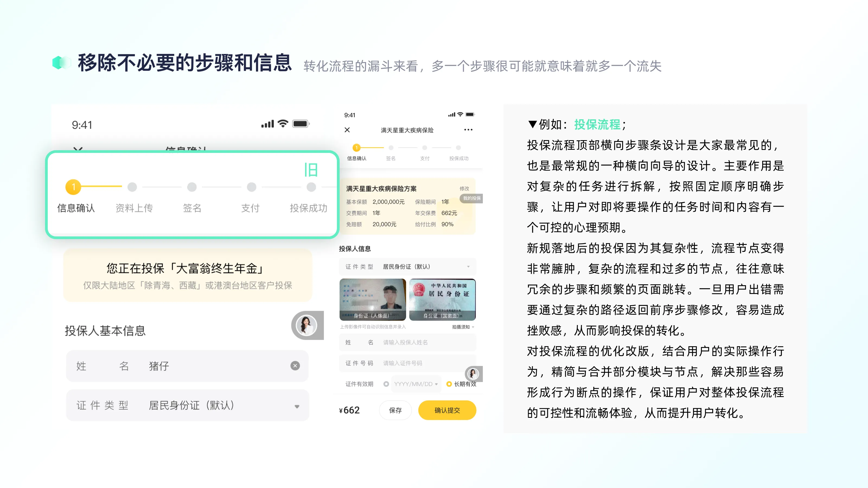Clear the name field showing 猪仔
868x488 pixels.
pyautogui.click(x=295, y=366)
